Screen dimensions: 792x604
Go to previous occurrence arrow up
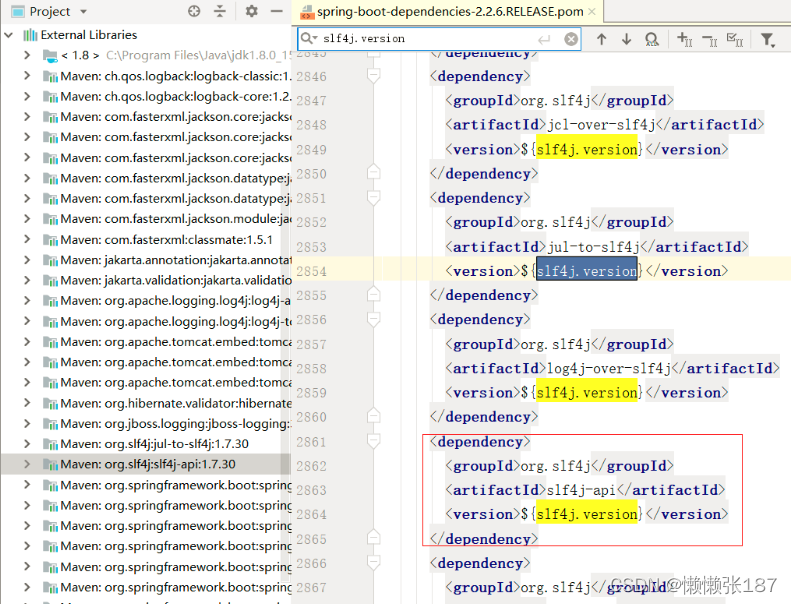pos(601,39)
